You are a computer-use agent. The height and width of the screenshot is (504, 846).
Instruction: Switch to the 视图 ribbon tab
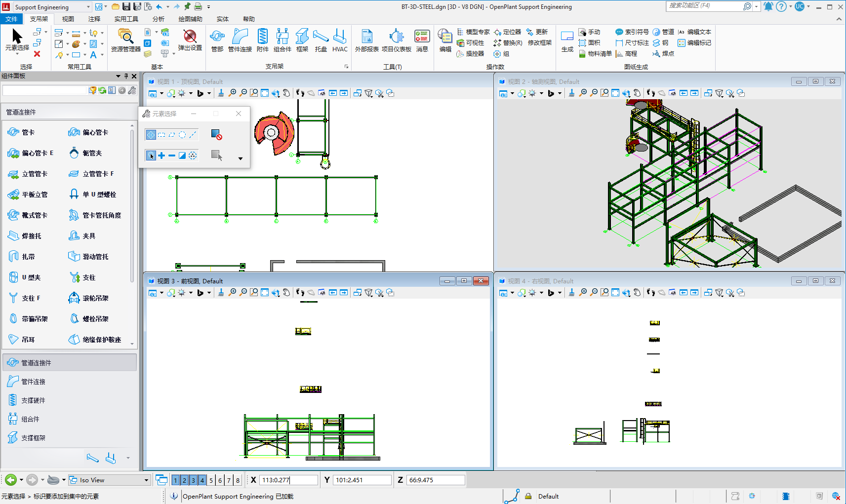tap(68, 19)
